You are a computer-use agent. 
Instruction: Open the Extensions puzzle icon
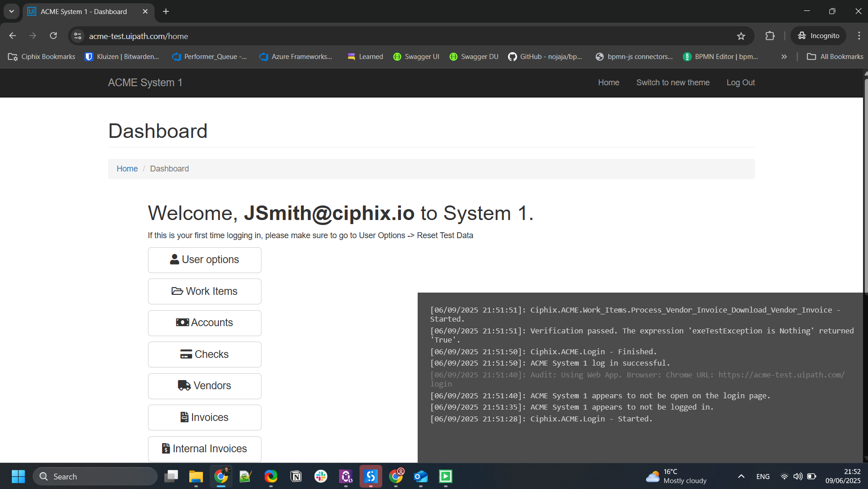coord(770,36)
